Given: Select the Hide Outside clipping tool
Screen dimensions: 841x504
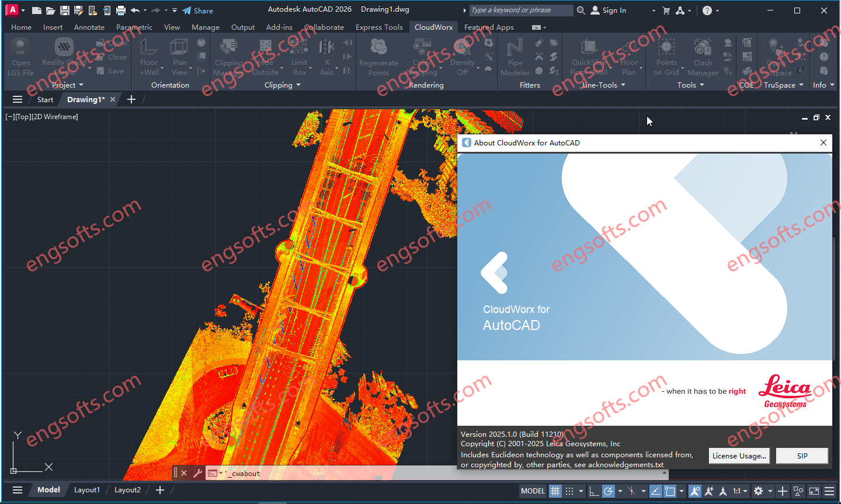Looking at the screenshot, I should pos(265,57).
